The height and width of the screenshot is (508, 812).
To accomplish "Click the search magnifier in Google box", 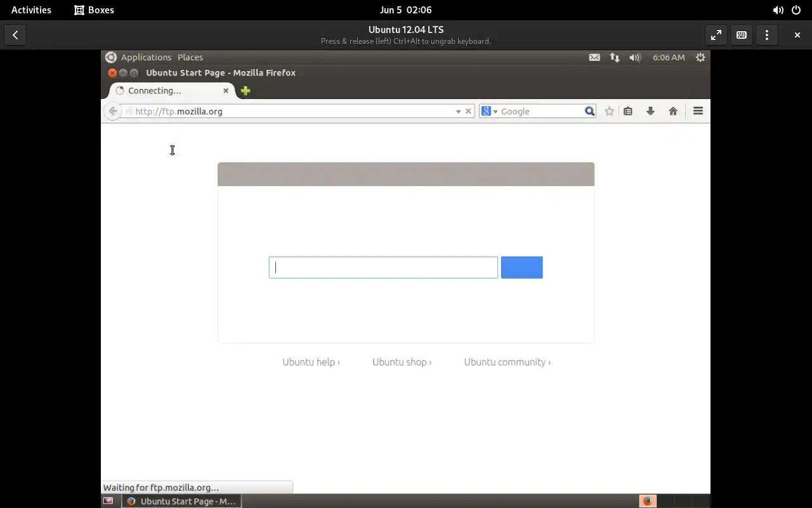I will tap(589, 111).
